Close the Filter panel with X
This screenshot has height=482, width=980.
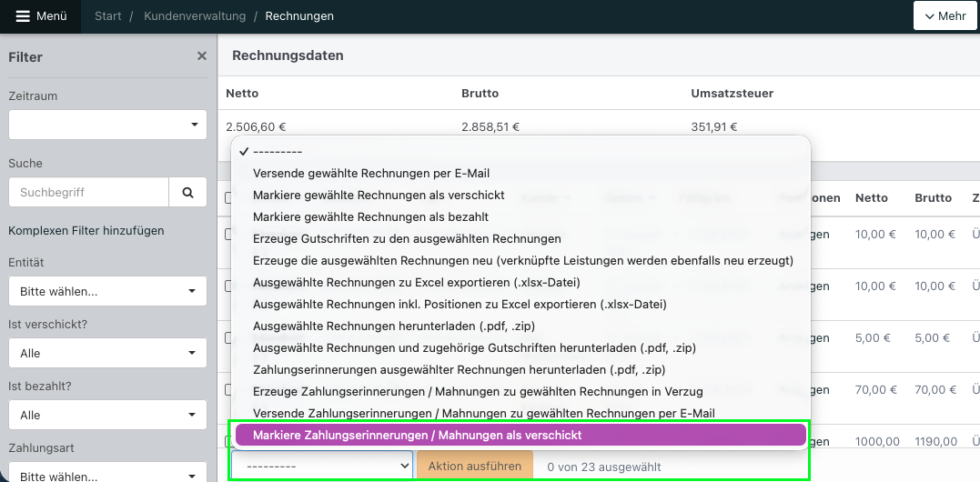click(x=202, y=56)
